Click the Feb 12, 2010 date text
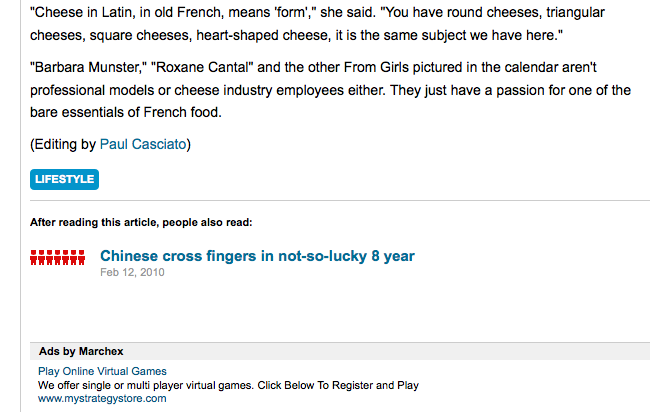Screen dimensions: 662x412 tap(132, 272)
